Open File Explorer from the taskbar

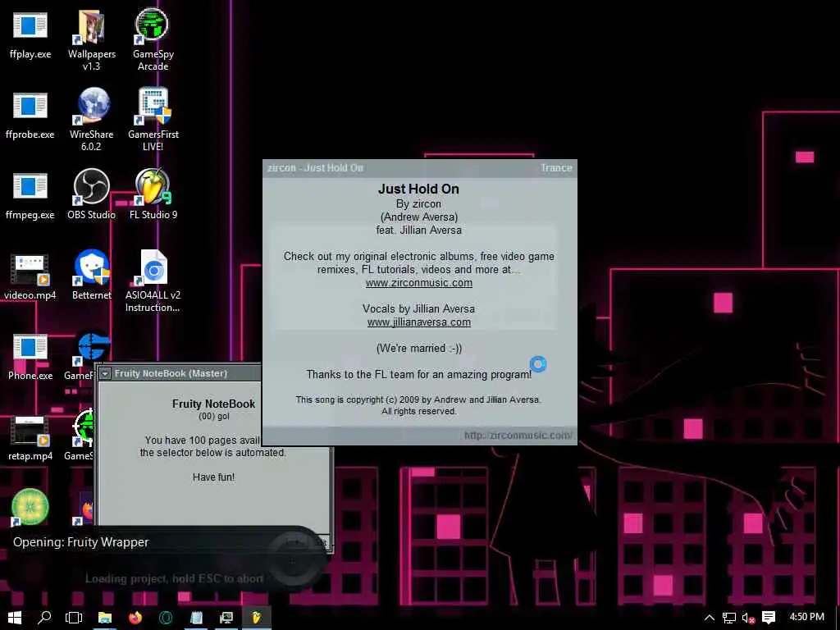click(105, 617)
